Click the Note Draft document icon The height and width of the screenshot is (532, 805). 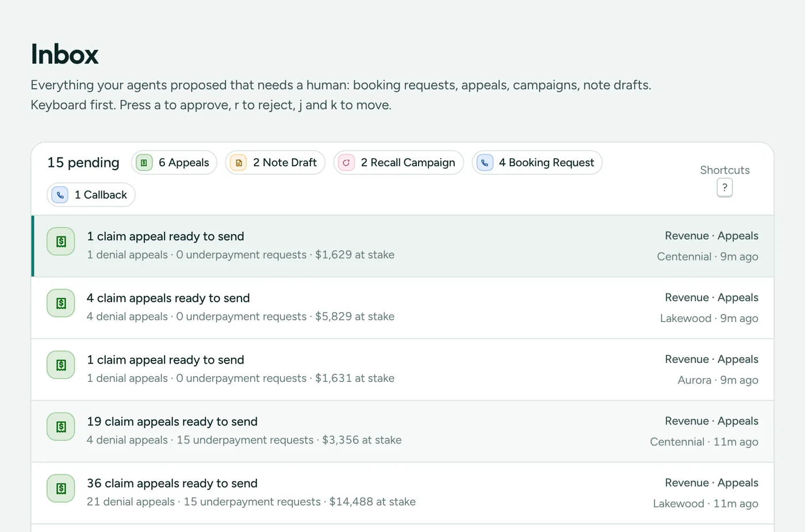coord(239,163)
